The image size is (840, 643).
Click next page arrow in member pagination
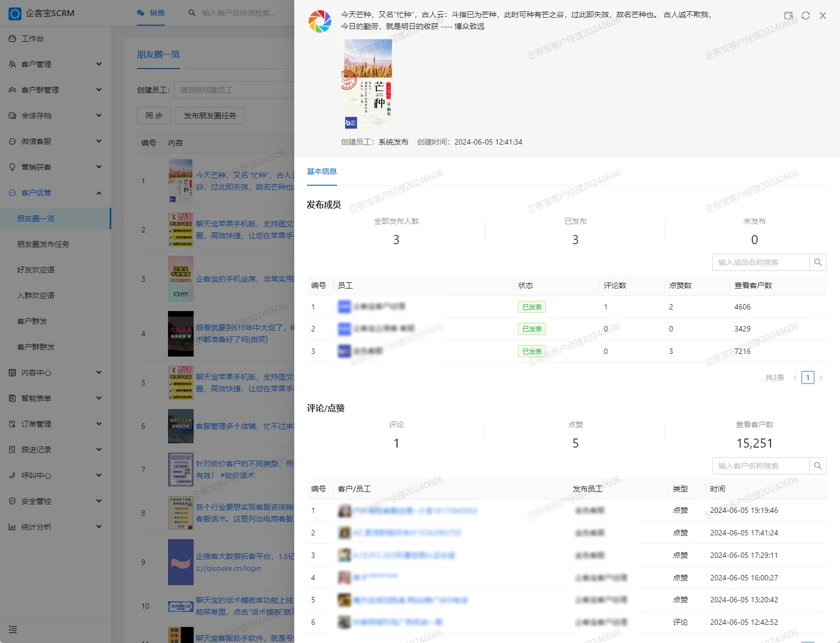821,378
